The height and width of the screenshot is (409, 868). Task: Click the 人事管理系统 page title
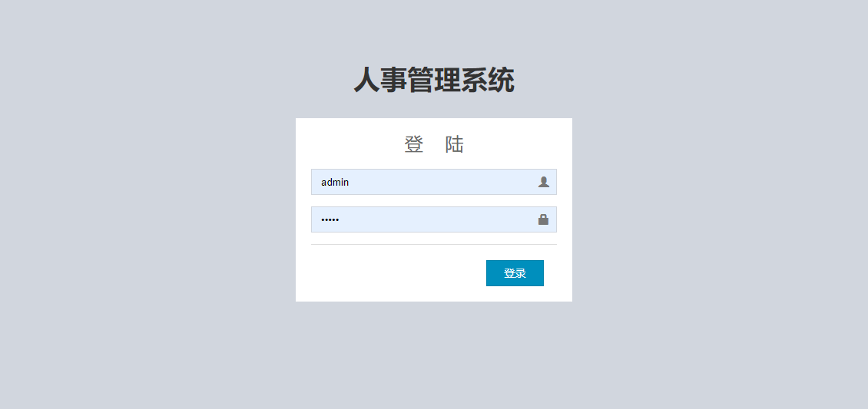434,81
